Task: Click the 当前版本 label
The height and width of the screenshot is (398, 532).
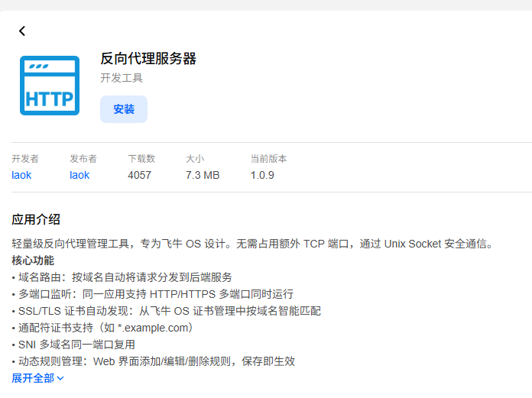Action: (x=269, y=158)
